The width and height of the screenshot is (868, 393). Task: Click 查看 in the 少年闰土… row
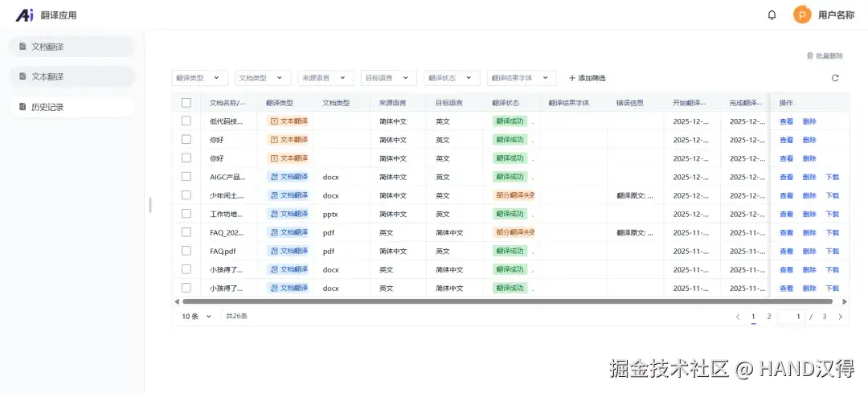point(786,195)
